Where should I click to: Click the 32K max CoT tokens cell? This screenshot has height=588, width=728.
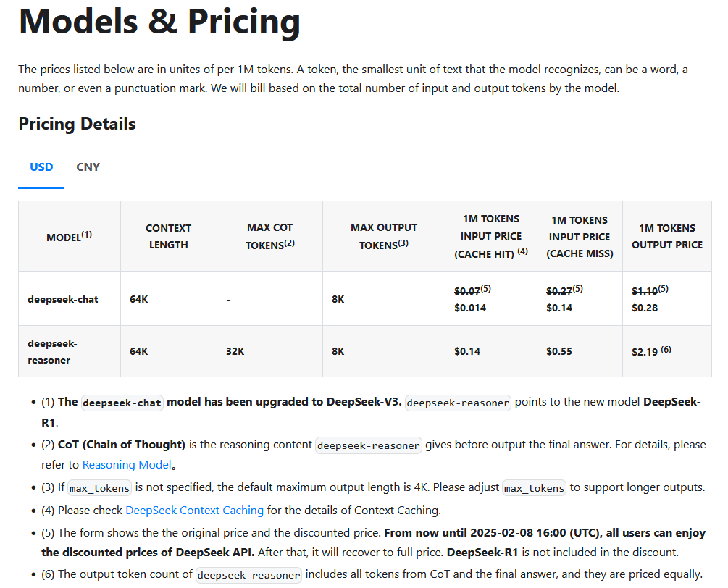click(235, 351)
